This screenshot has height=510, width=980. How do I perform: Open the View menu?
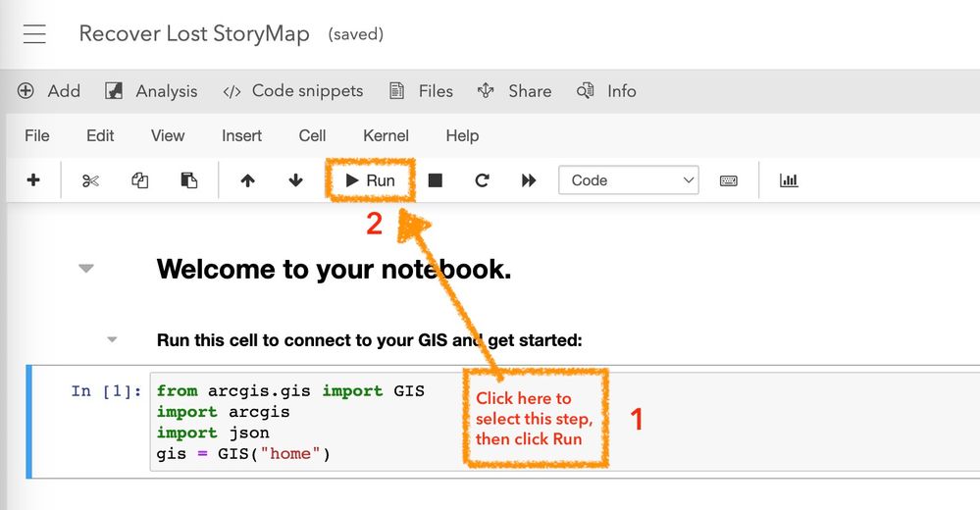click(x=168, y=135)
